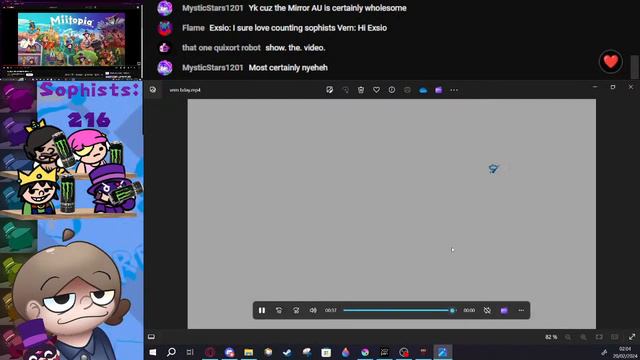Click the red heart reaction button
This screenshot has width=640, height=360.
pos(611,62)
